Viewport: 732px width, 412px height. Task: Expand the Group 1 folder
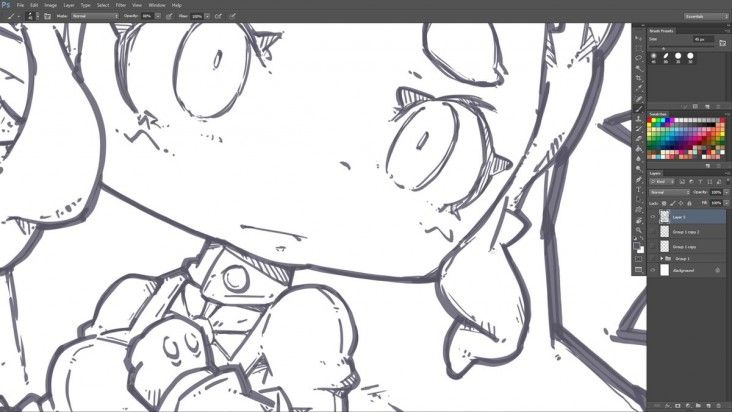click(662, 258)
